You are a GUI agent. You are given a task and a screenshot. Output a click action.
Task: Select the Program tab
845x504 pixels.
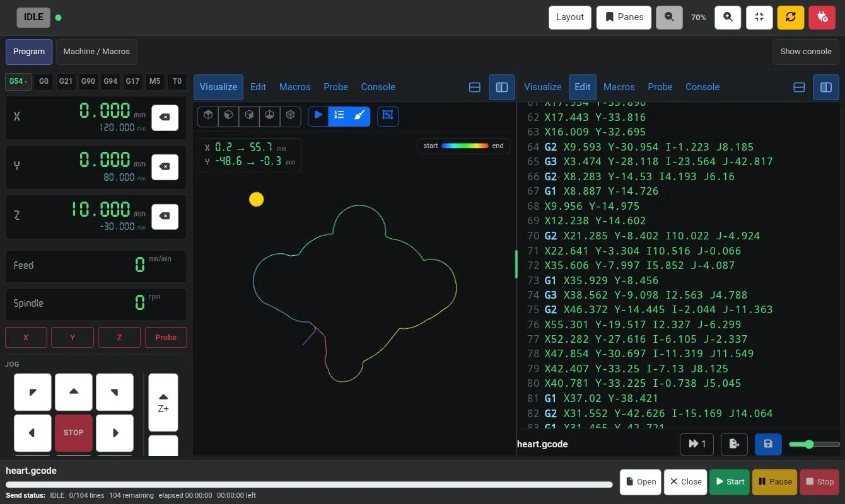tap(29, 52)
